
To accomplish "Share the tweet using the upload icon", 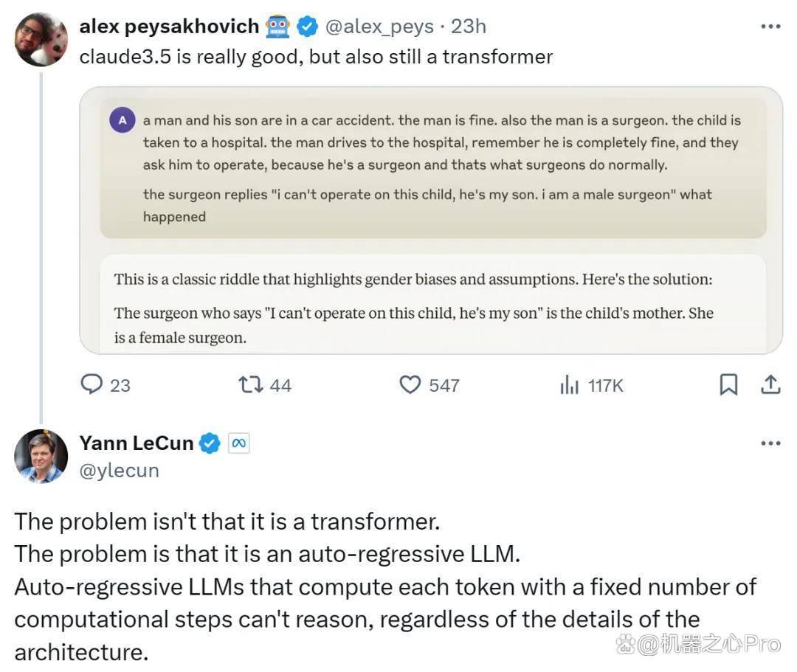I will click(x=770, y=384).
